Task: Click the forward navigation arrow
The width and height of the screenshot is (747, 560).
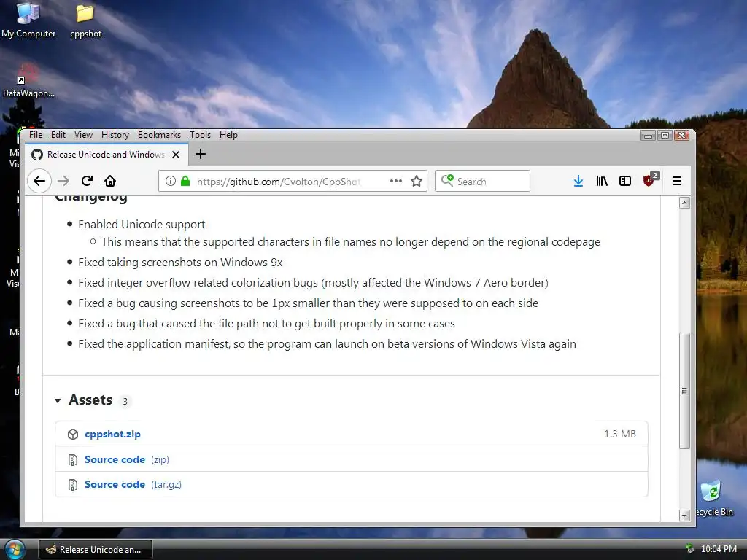Action: tap(63, 181)
